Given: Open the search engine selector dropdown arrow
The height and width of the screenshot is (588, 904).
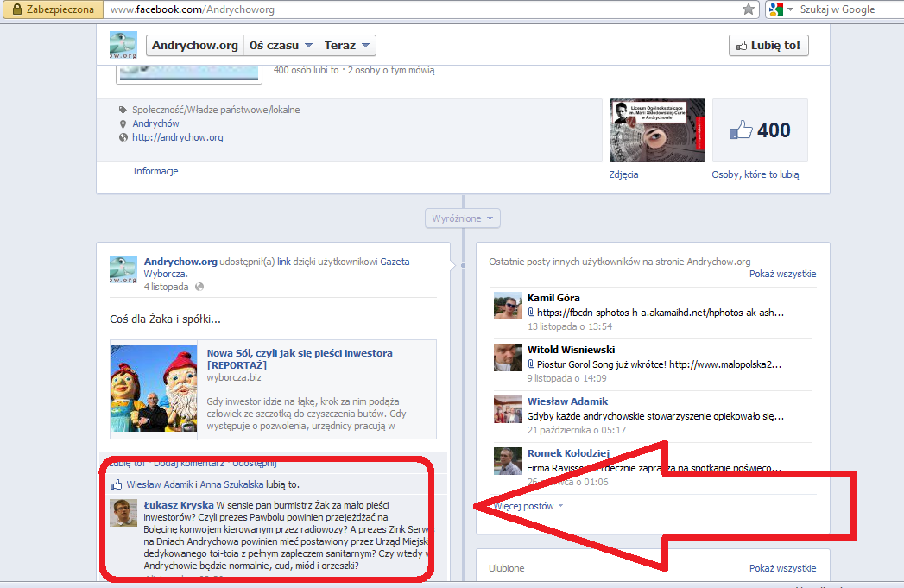Looking at the screenshot, I should point(790,9).
